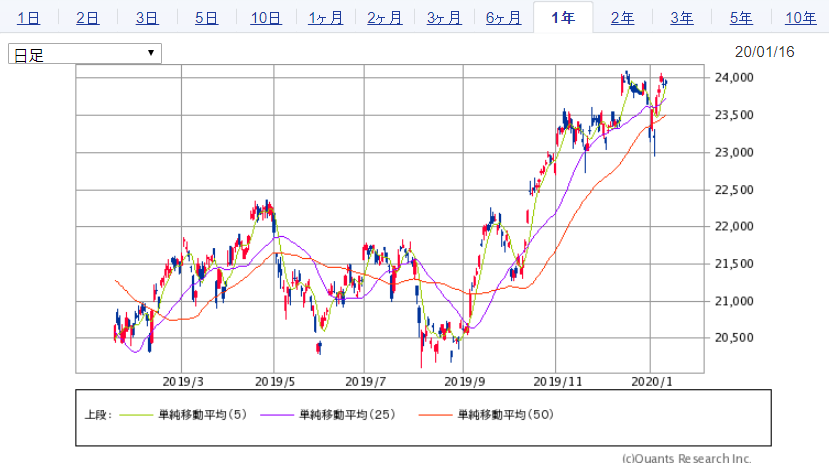Select the 1ヶ月 range tab
Viewport: 829px width, 468px height.
click(x=325, y=18)
